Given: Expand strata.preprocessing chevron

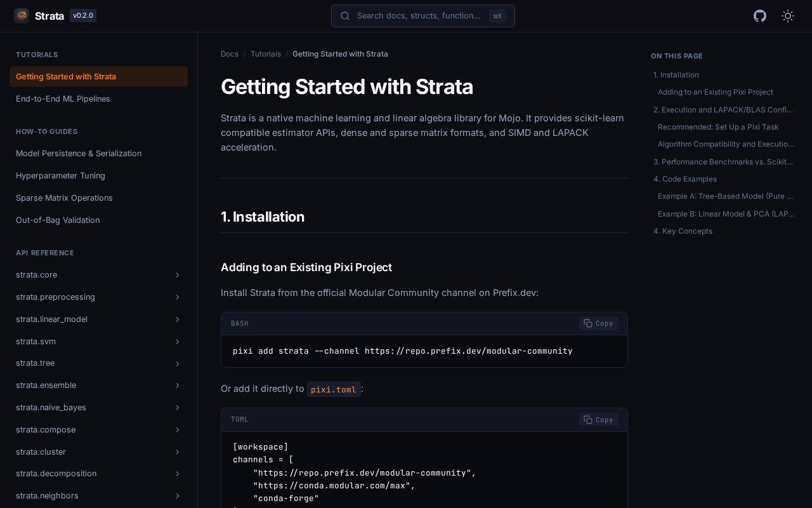Looking at the screenshot, I should (178, 297).
